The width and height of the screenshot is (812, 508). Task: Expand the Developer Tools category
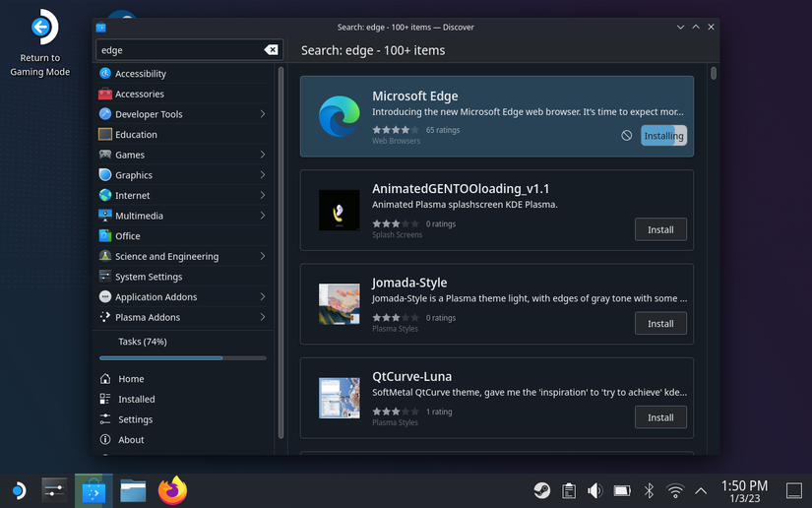click(x=263, y=114)
